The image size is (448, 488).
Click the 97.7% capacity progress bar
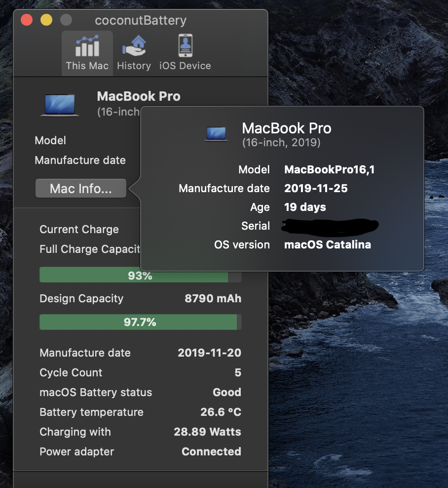click(x=141, y=322)
